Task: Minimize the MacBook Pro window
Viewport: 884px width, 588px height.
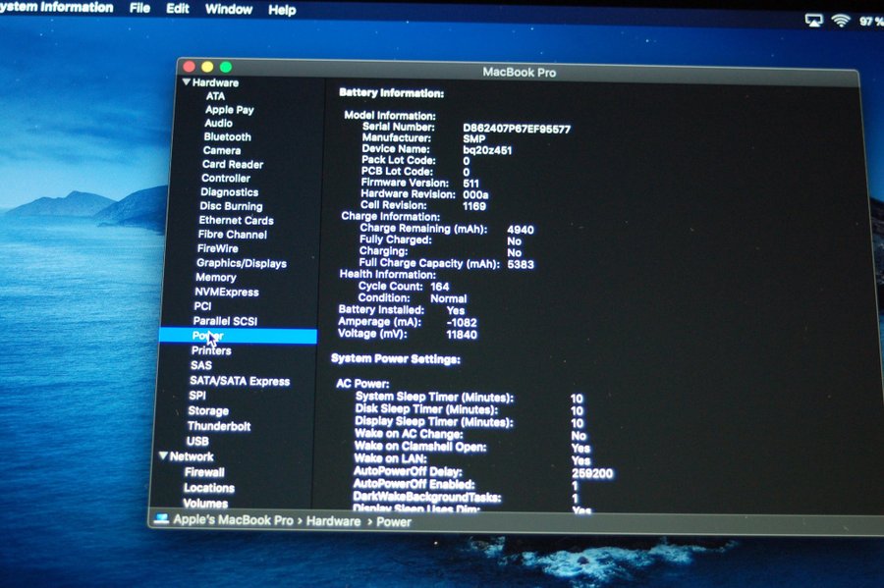Action: 207,67
